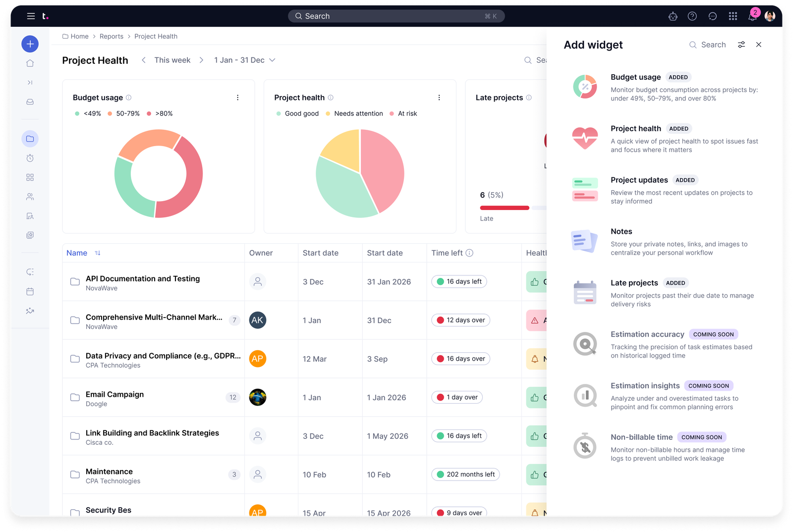793x532 pixels.
Task: Click the blue plus create button
Action: tap(30, 44)
